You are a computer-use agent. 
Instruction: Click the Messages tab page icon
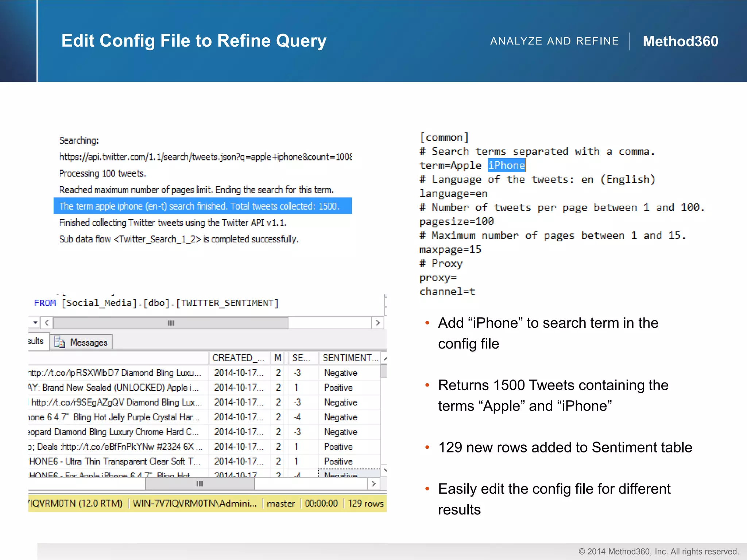(x=59, y=342)
